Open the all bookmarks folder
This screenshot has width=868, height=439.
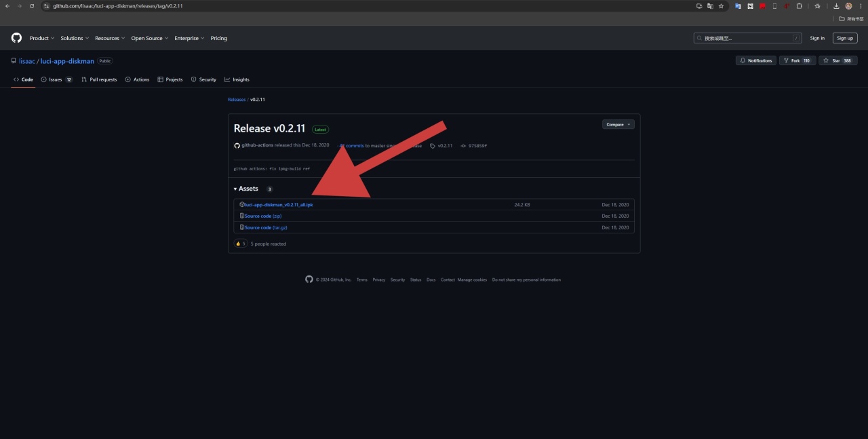point(851,18)
